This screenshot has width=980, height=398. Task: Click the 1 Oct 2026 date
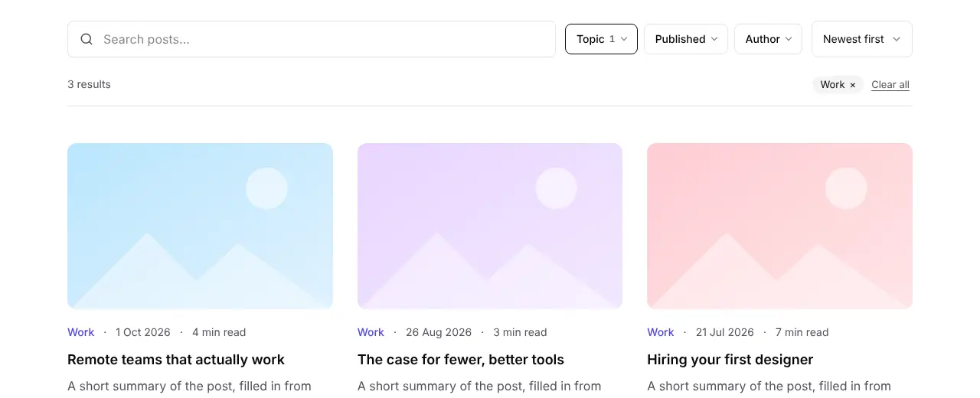coord(143,332)
